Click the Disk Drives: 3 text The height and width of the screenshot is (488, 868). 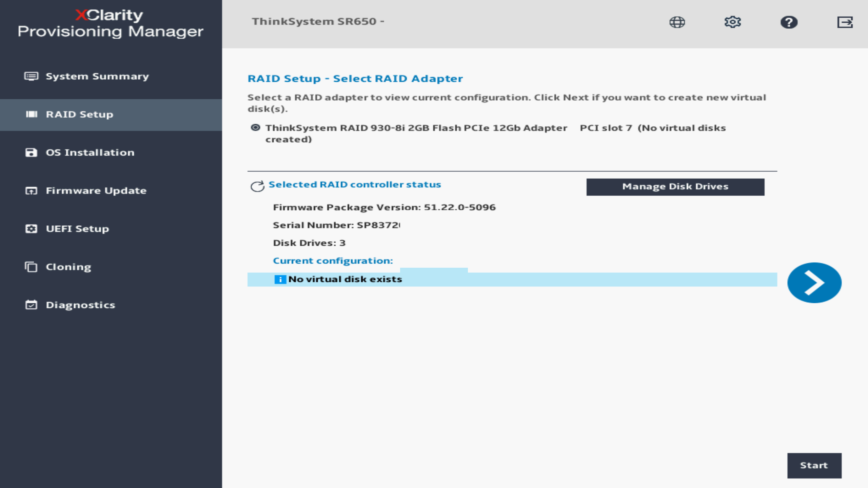[309, 243]
